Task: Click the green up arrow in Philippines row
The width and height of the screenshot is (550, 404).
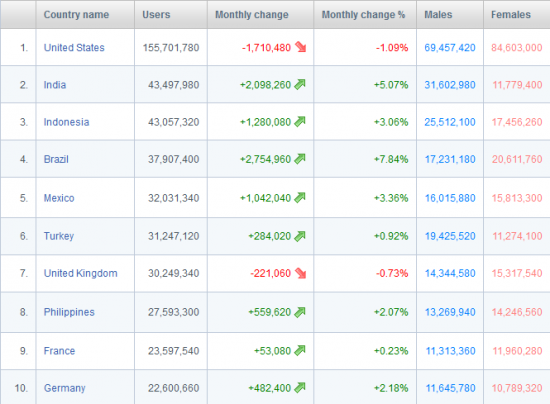Action: (x=300, y=312)
